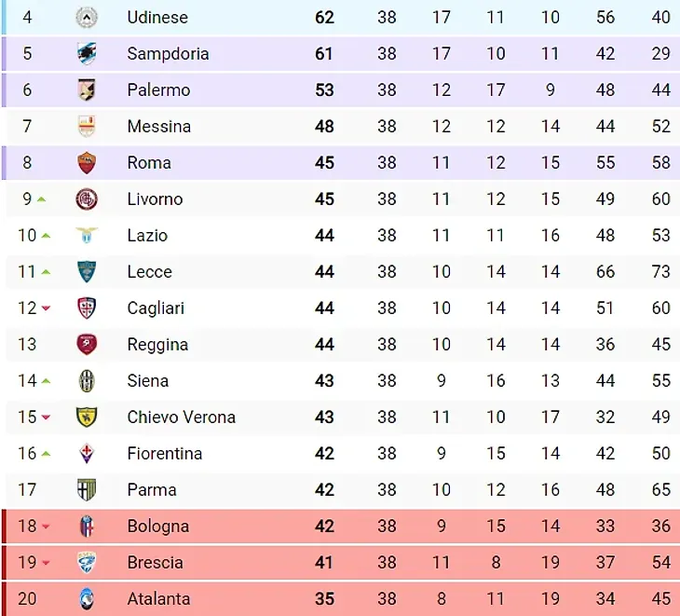Click the Lazio eagle crest
This screenshot has height=616, width=680.
tap(87, 235)
